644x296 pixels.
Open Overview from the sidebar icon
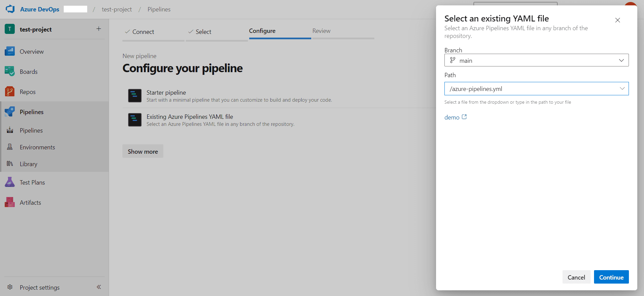tap(10, 51)
